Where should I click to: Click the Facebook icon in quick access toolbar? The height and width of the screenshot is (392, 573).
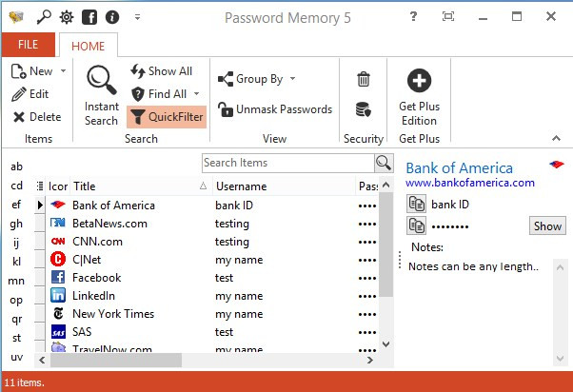click(89, 17)
